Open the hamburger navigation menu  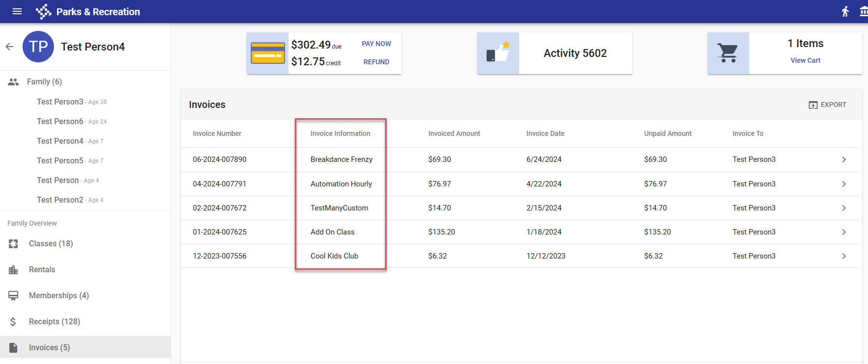(17, 11)
